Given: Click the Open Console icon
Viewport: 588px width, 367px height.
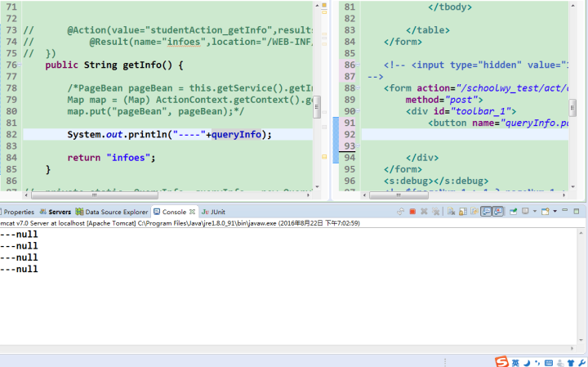Looking at the screenshot, I should pos(546,212).
